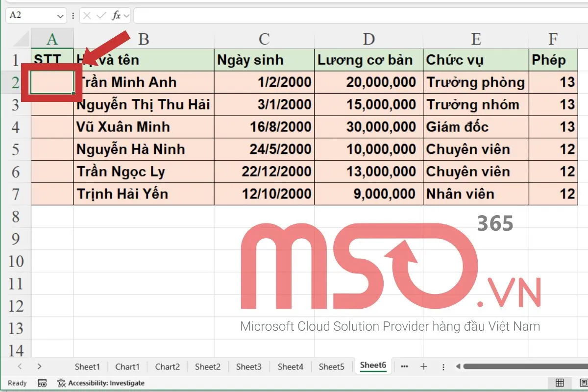Select column D header
This screenshot has height=392, width=588.
point(369,38)
